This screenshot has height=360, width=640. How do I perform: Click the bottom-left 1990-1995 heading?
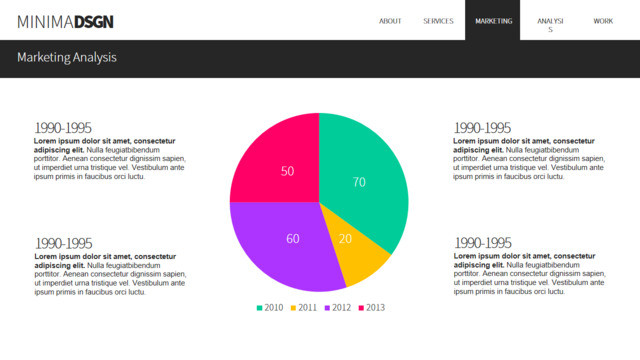tap(63, 243)
